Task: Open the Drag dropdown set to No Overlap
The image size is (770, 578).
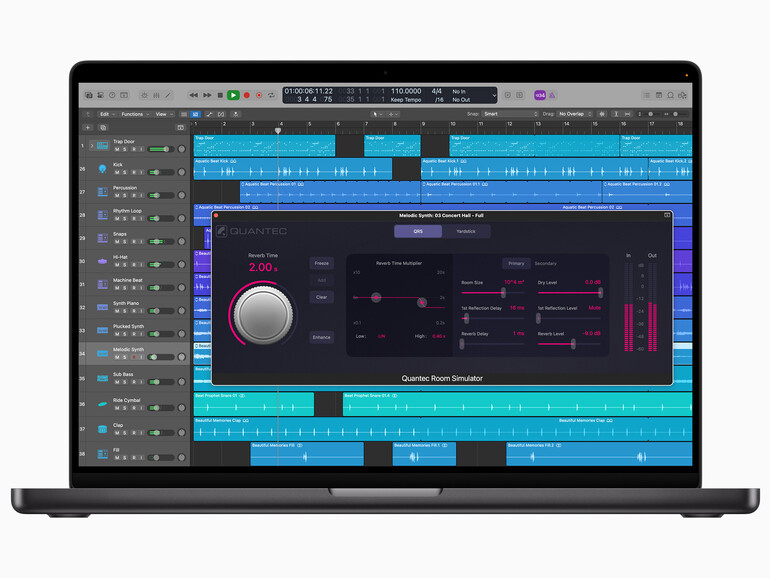Action: pos(575,114)
